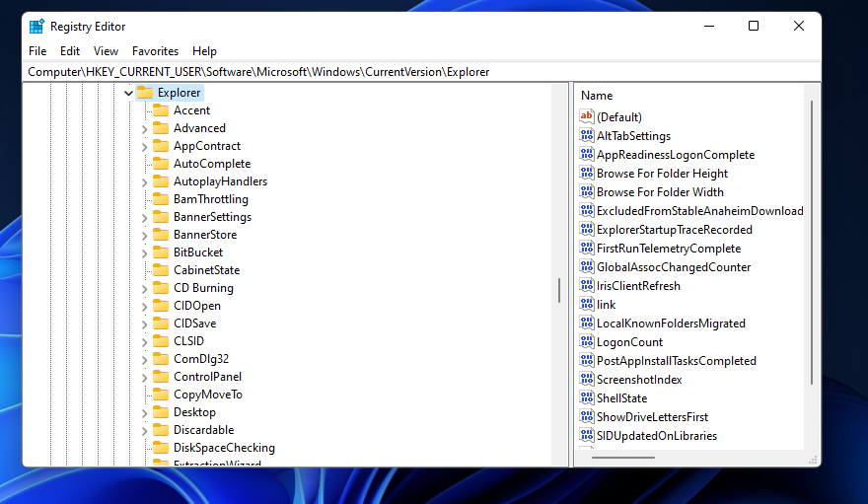The height and width of the screenshot is (504, 868).
Task: Click the values pane horizontal scrollbar thumb
Action: [622, 458]
